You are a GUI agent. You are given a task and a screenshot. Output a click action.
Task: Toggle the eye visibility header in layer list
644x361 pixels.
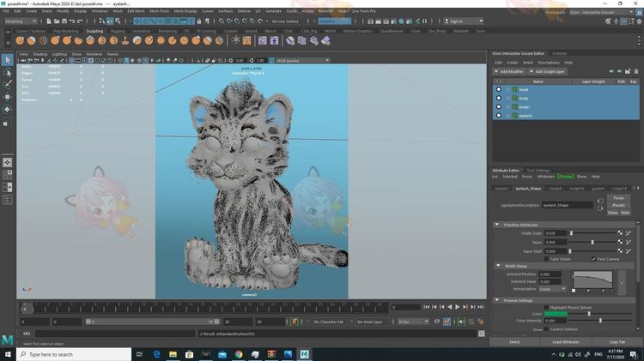[x=498, y=81]
